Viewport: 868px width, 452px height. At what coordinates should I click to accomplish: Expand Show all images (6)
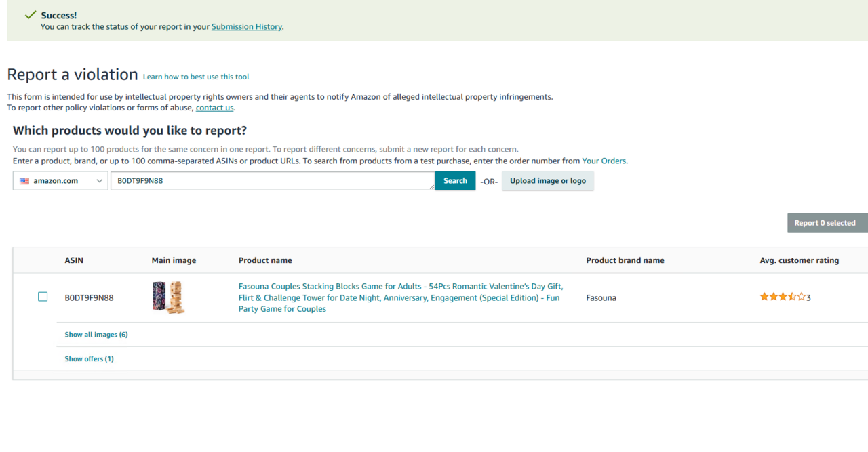[96, 335]
